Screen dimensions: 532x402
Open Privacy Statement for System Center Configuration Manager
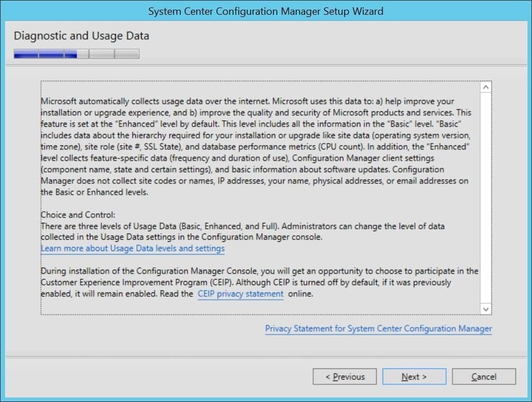379,328
